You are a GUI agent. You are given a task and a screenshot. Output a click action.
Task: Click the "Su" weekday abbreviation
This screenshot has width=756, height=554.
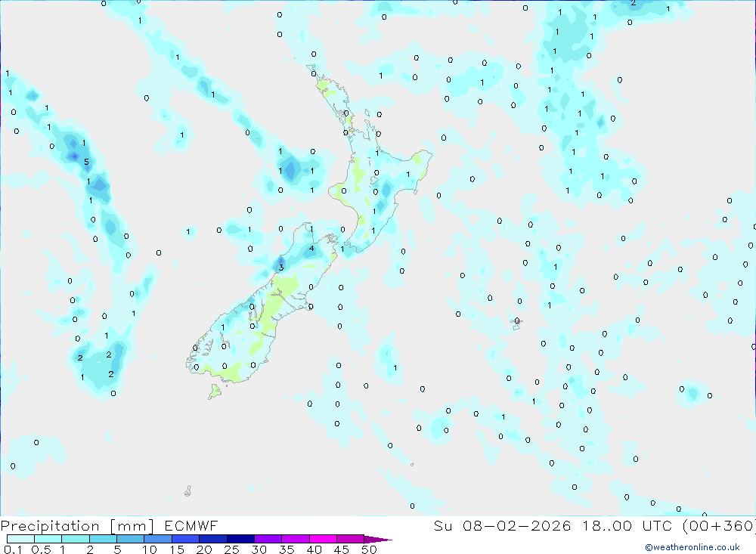pyautogui.click(x=442, y=525)
